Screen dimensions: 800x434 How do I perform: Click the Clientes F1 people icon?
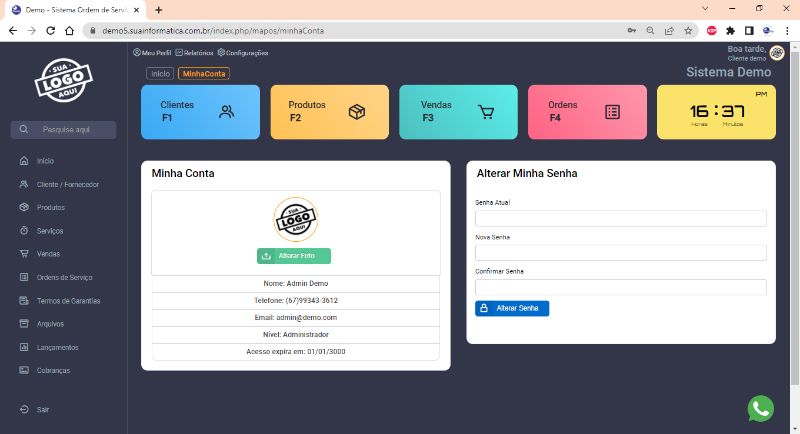pos(227,112)
